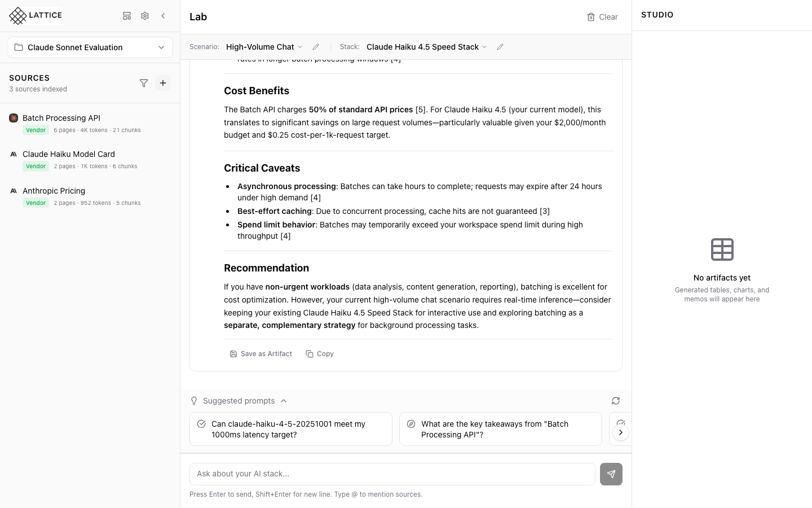This screenshot has height=508, width=812.
Task: Select the Batch Processing API source
Action: click(61, 118)
